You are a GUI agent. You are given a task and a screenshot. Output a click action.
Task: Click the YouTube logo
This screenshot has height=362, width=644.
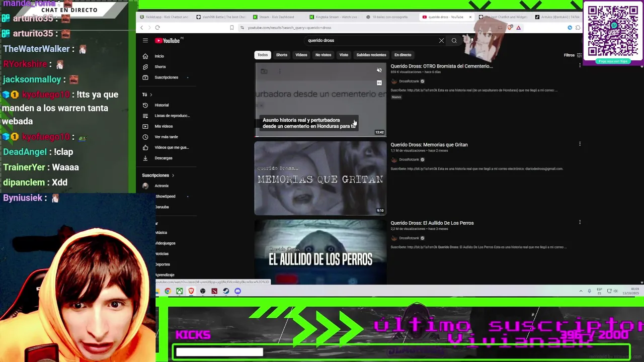point(168,41)
